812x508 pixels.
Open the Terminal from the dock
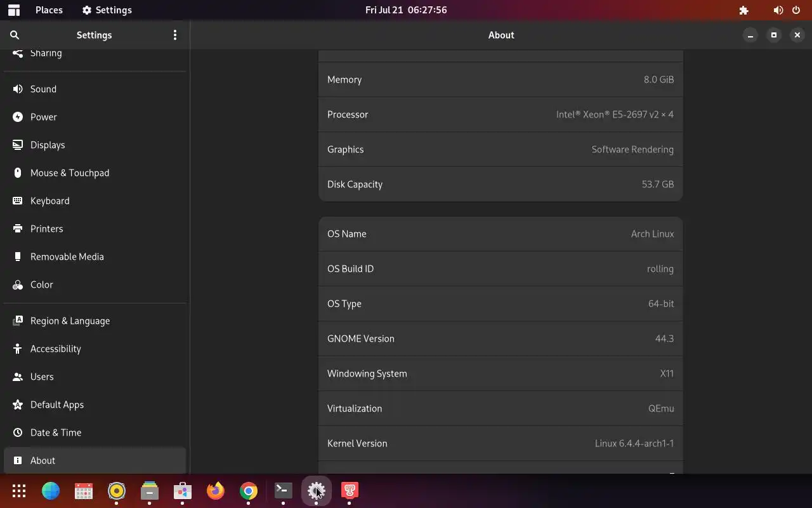click(x=283, y=491)
